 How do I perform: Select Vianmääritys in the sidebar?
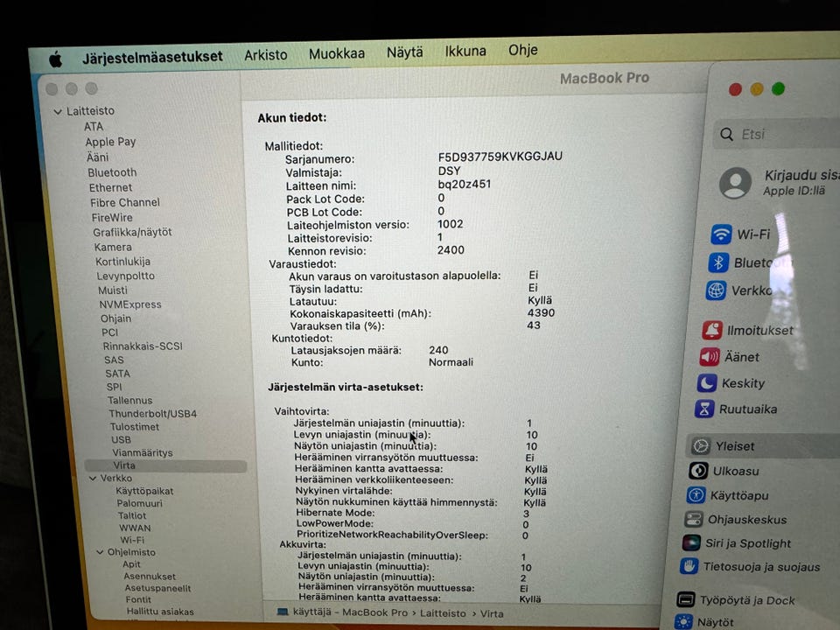click(x=143, y=452)
